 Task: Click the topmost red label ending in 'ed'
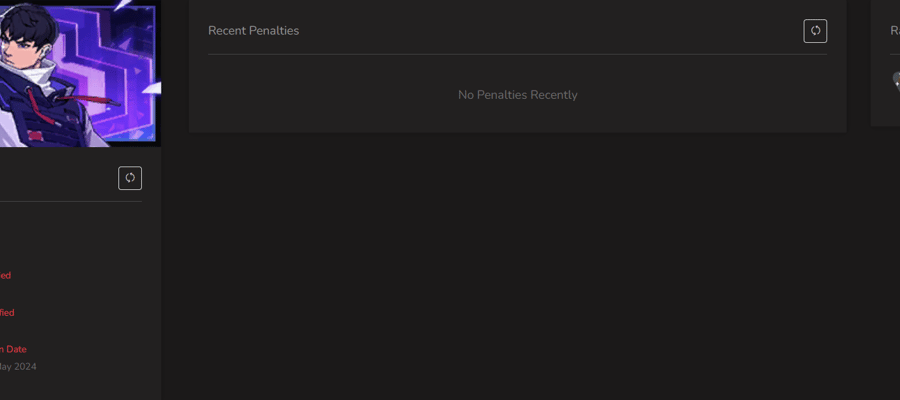pos(5,275)
